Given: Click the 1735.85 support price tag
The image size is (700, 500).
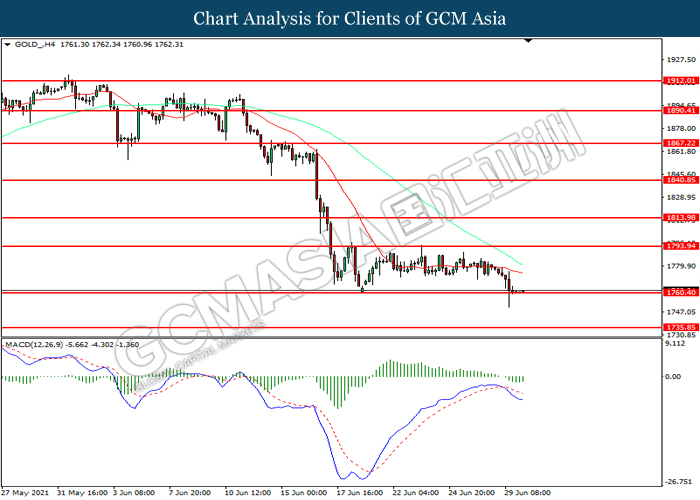Looking at the screenshot, I should click(x=678, y=327).
